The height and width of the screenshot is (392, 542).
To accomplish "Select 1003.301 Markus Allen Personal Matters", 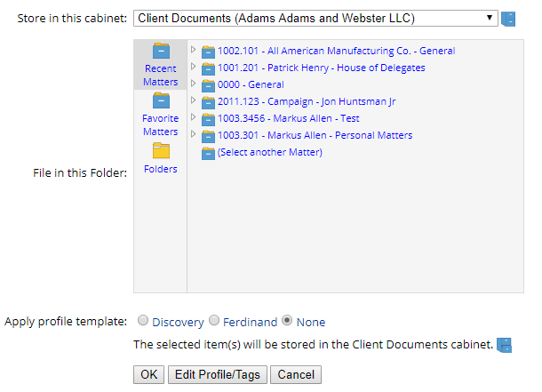I will [315, 135].
